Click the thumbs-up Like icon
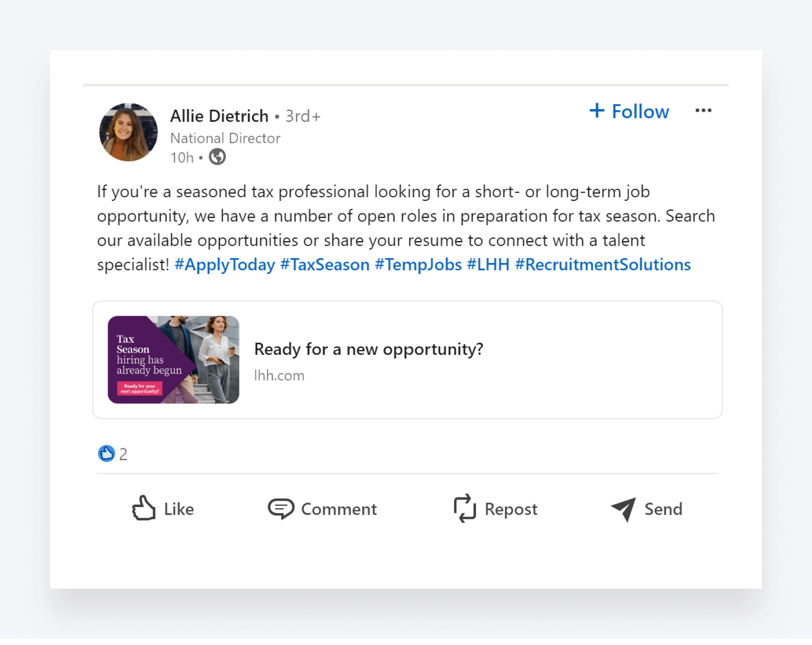The image size is (812, 645). pos(144,508)
